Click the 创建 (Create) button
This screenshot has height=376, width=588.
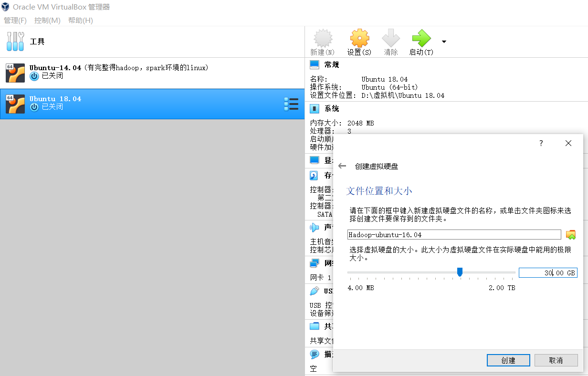click(x=508, y=360)
